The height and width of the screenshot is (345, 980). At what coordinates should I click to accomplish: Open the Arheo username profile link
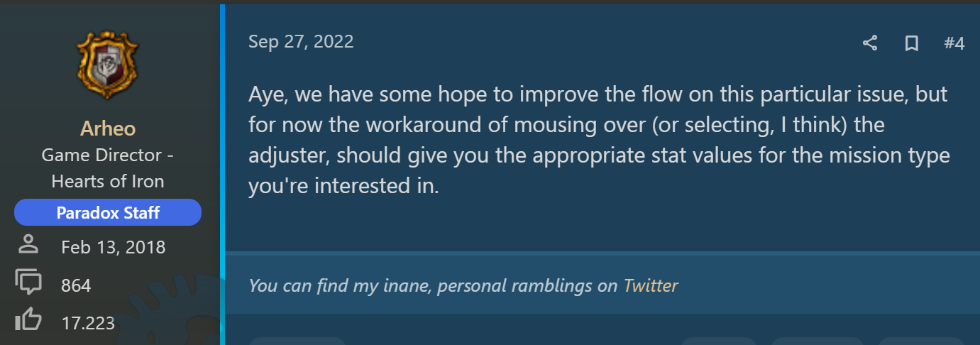tap(108, 128)
